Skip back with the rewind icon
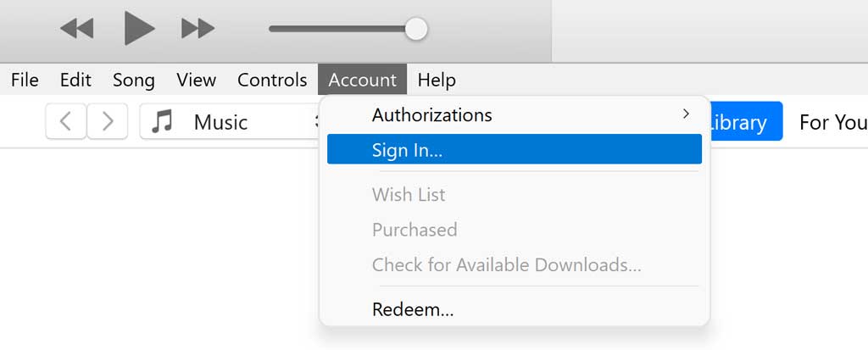 point(77,28)
